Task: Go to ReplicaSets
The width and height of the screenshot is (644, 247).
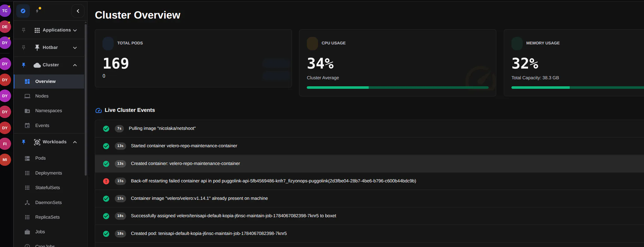Action: (49, 217)
